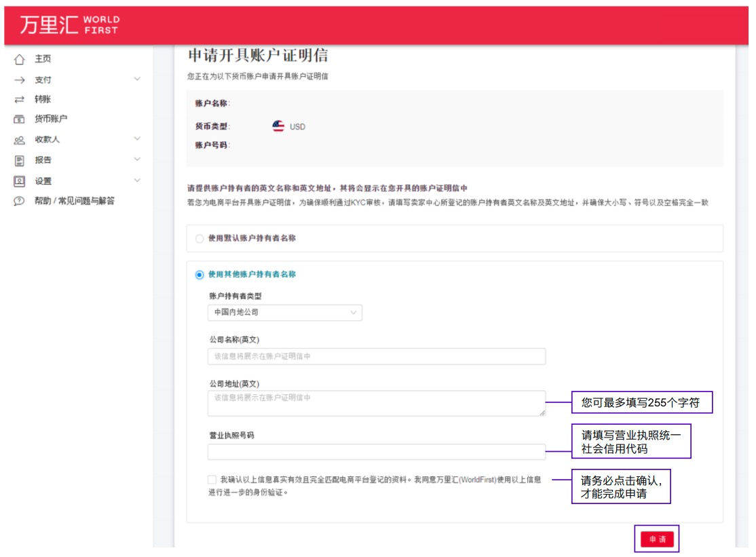Focus the 营业执照号码 input field

(x=377, y=451)
